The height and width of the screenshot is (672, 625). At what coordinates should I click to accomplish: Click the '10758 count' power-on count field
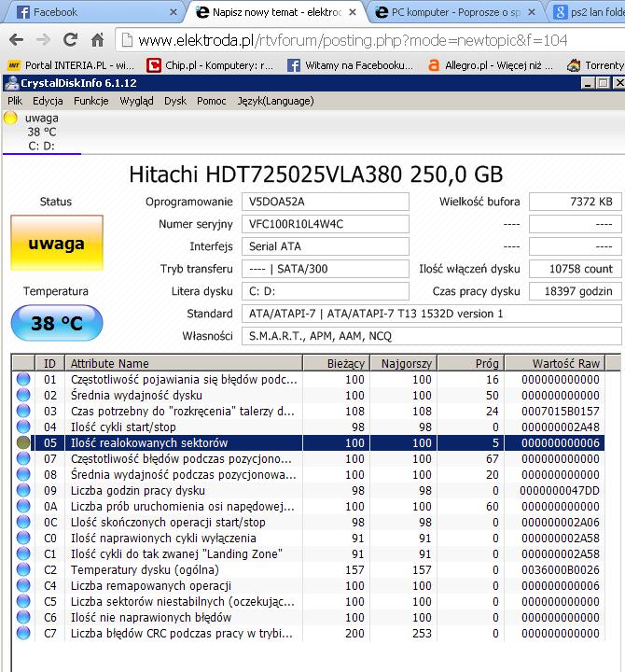click(576, 269)
